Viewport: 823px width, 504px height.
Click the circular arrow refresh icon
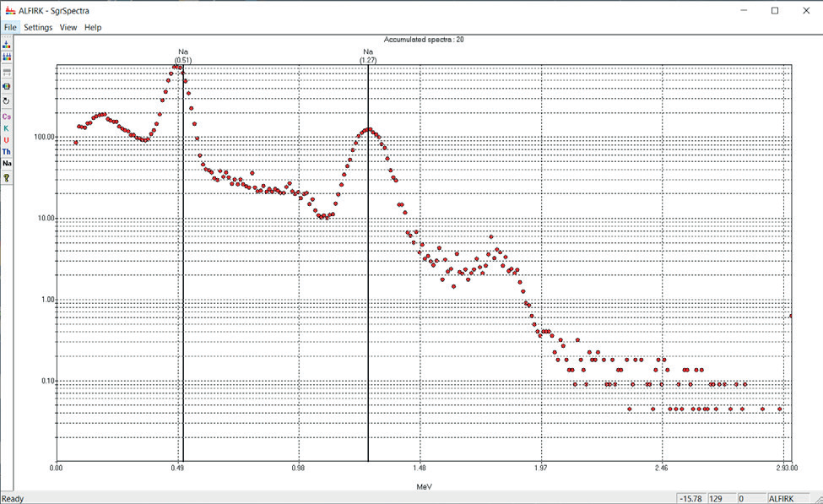point(7,100)
